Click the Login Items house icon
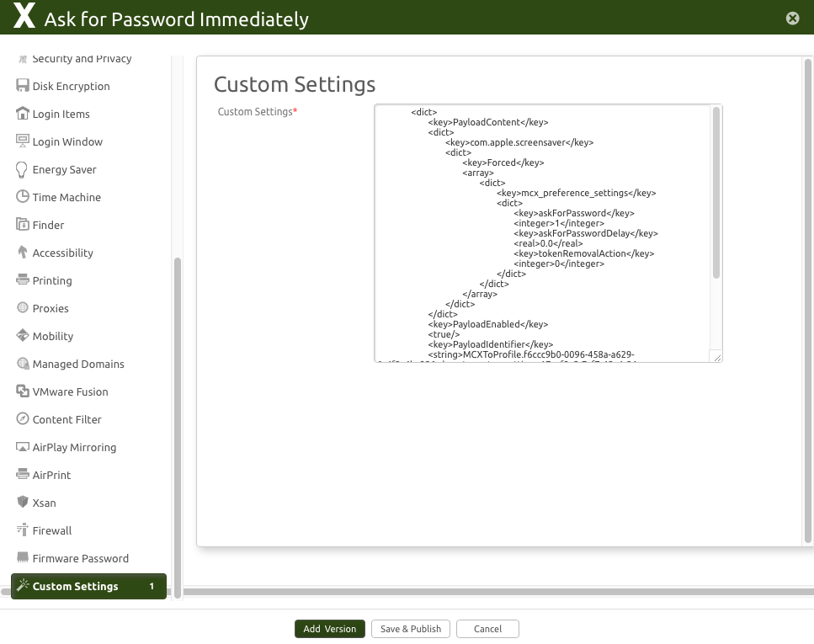 (23, 113)
